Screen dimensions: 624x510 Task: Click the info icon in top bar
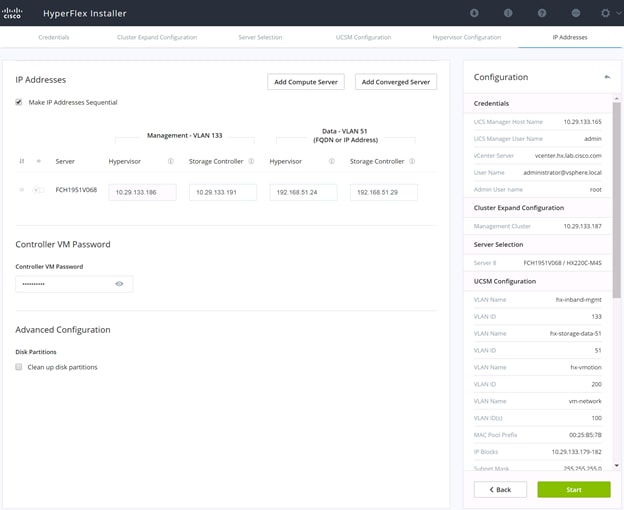pyautogui.click(x=508, y=13)
